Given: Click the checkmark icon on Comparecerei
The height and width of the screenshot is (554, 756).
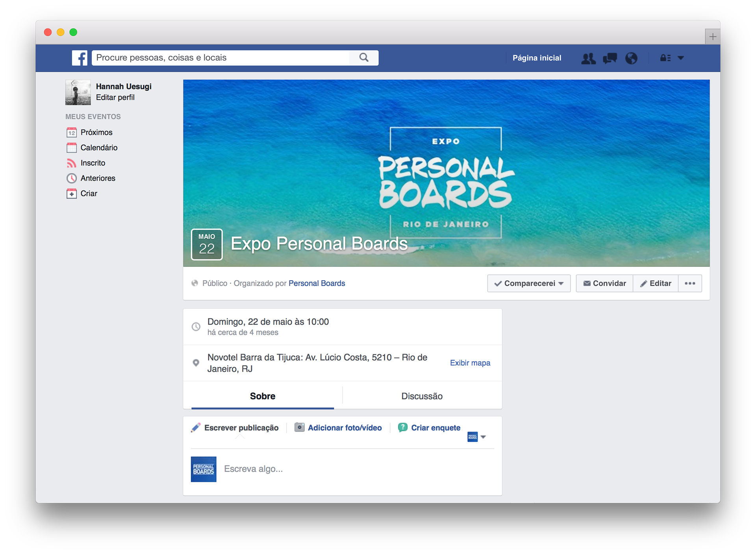Looking at the screenshot, I should (498, 284).
